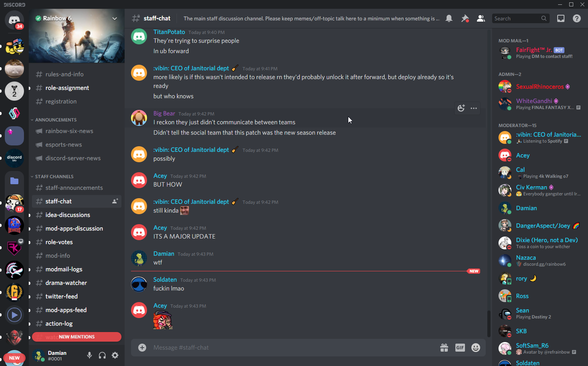Add reaction to Big Bear's message

point(461,108)
